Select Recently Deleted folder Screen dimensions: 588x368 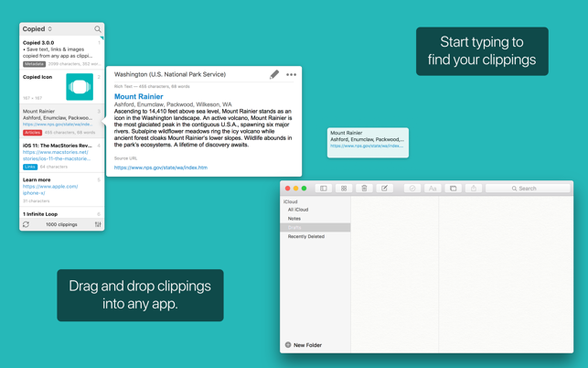click(x=315, y=236)
